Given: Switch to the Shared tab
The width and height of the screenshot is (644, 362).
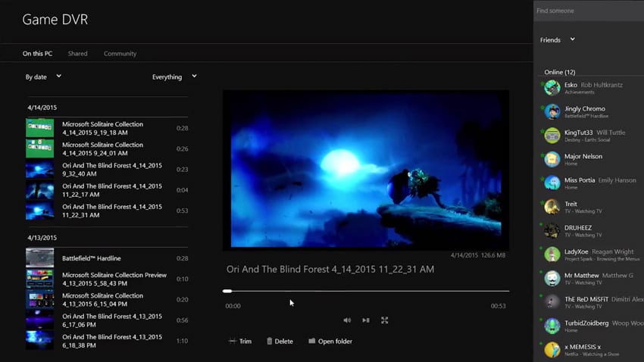Looking at the screenshot, I should click(77, 53).
